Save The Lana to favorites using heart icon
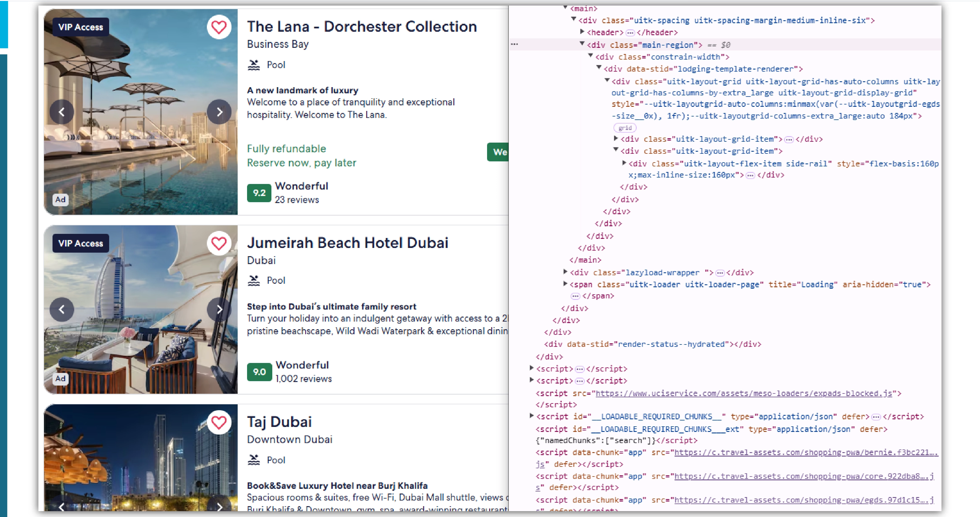Viewport: 980px width, 517px height. tap(219, 27)
